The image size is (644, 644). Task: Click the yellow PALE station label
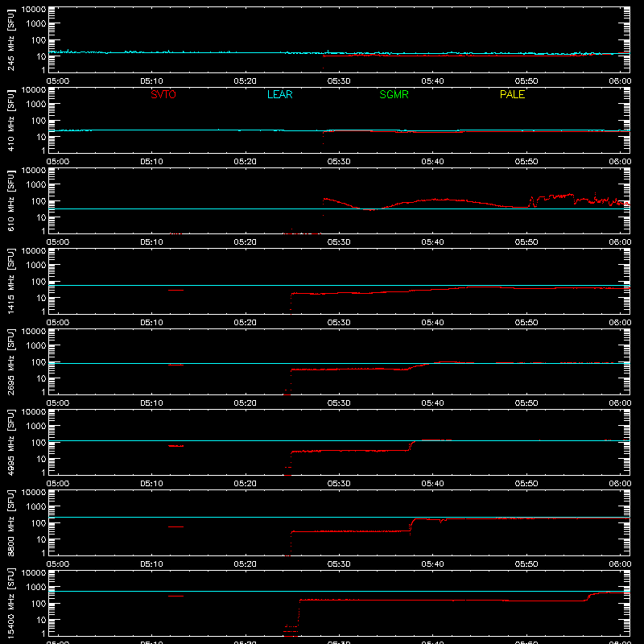coord(512,94)
